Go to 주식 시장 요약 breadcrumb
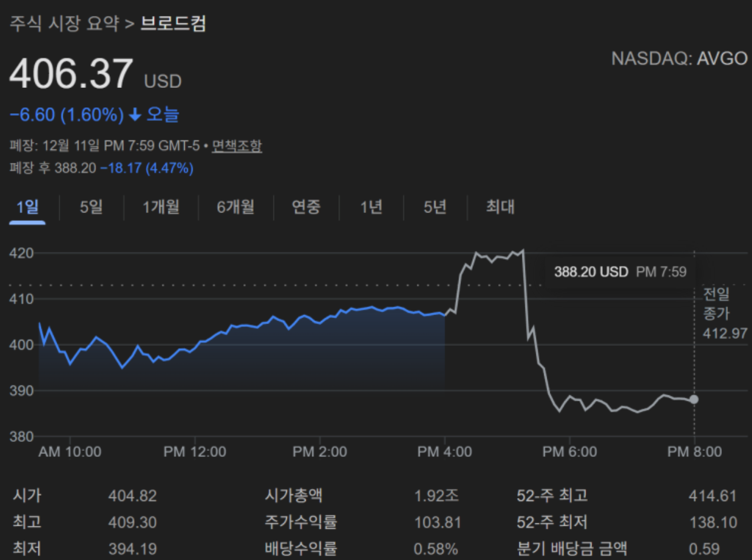The width and height of the screenshot is (752, 560). tap(64, 24)
